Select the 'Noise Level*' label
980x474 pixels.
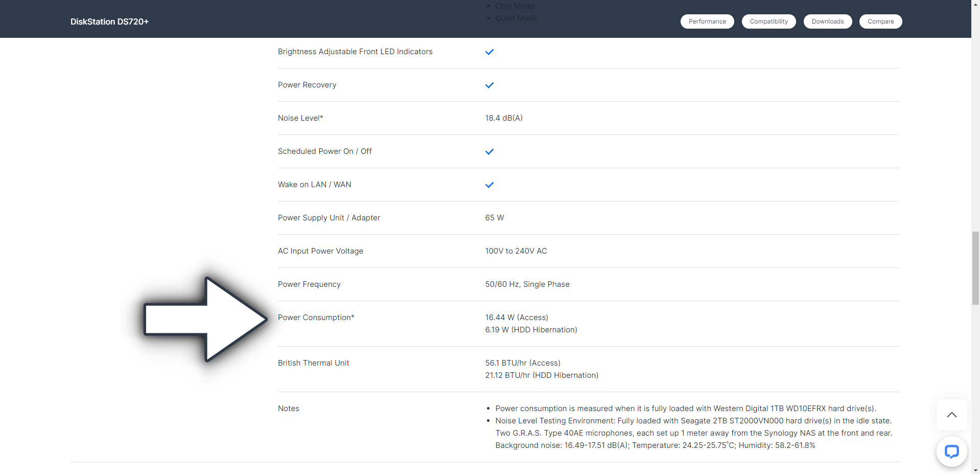300,118
